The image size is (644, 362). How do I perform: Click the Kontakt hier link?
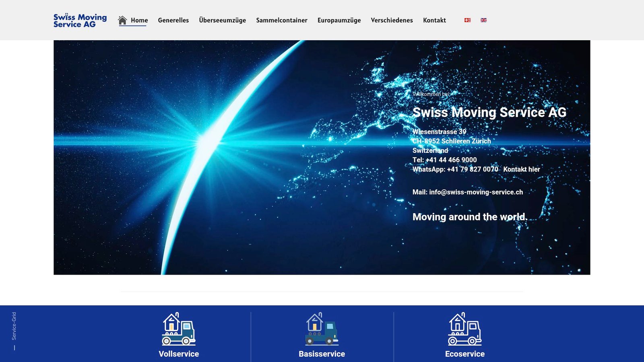pos(522,169)
